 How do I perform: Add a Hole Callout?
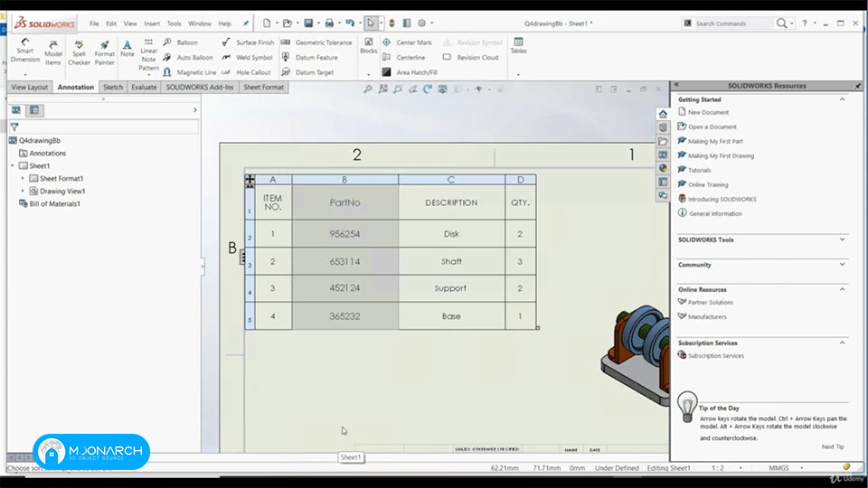pos(246,72)
